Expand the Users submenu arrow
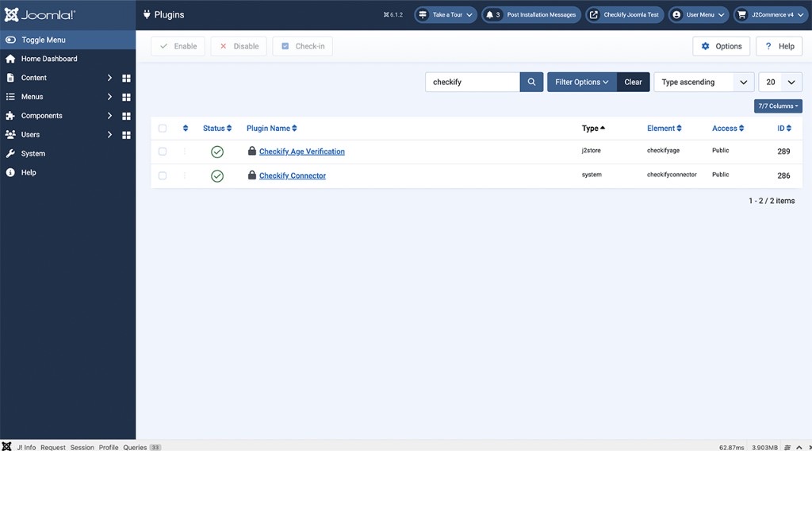This screenshot has height=508, width=812. (109, 135)
